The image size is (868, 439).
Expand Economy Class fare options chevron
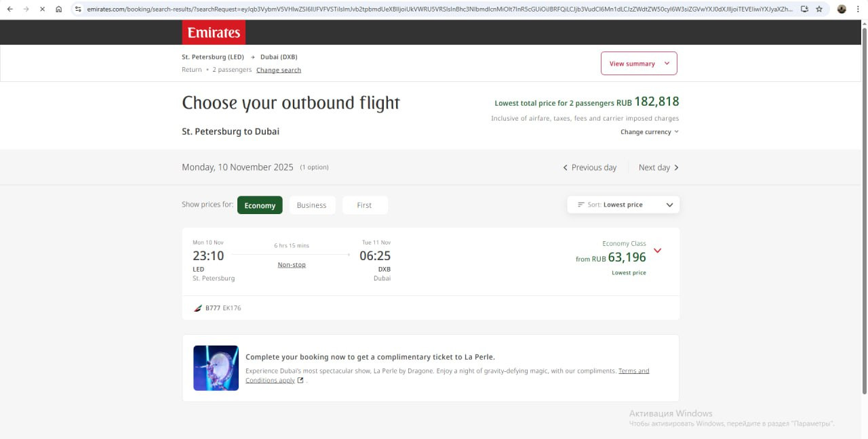657,251
